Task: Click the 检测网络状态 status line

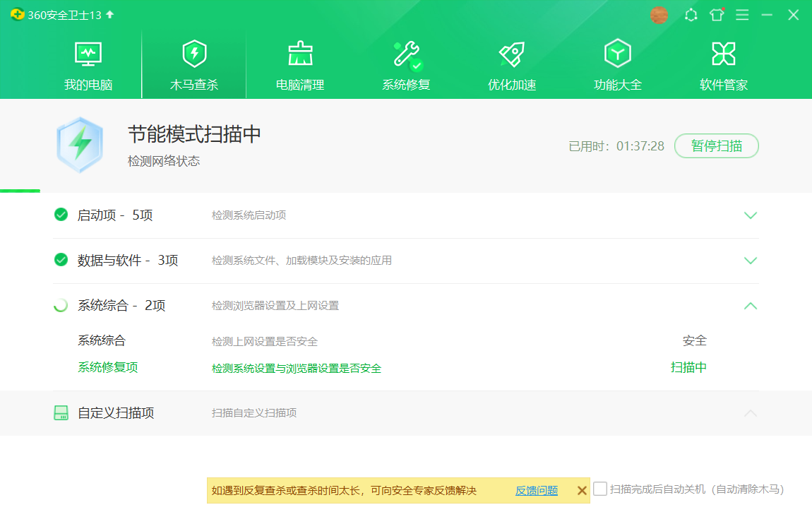Action: click(x=164, y=161)
